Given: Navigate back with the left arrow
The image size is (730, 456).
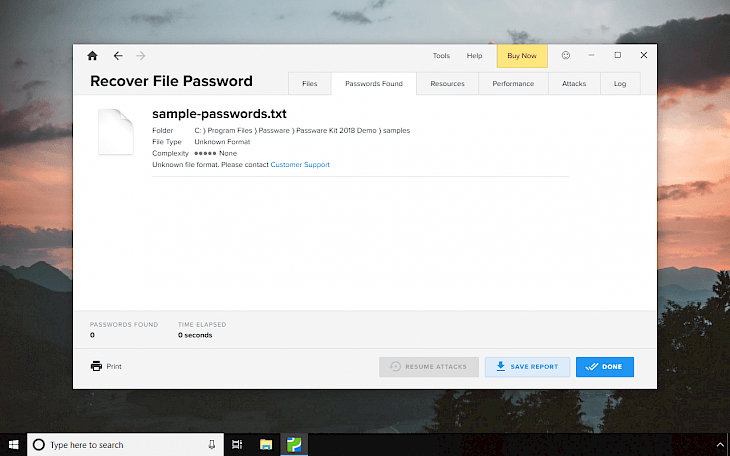Looking at the screenshot, I should tap(118, 56).
